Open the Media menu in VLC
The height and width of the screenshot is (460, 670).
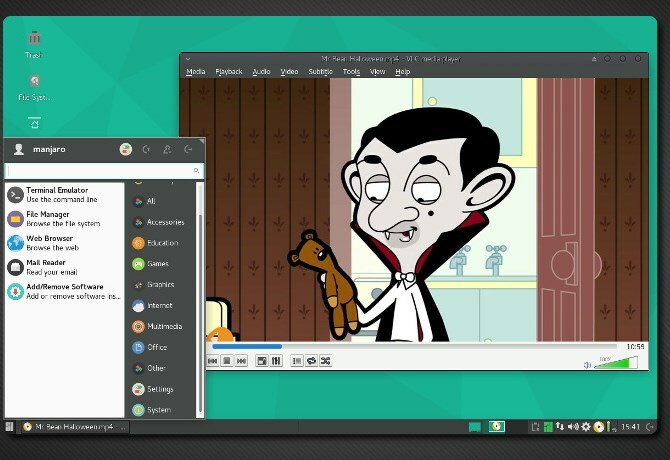(x=196, y=72)
